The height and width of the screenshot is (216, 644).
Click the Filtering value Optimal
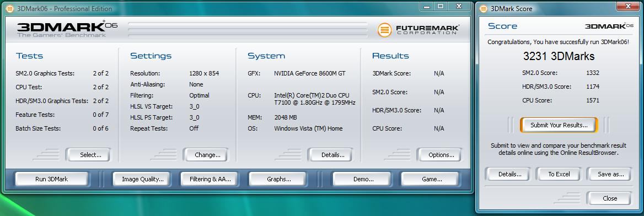coord(199,95)
